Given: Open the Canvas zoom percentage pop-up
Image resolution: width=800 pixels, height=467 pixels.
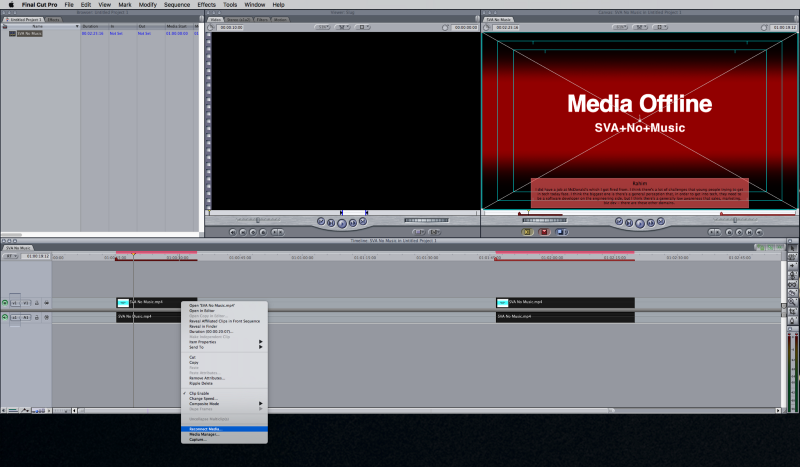Looking at the screenshot, I should pos(620,27).
